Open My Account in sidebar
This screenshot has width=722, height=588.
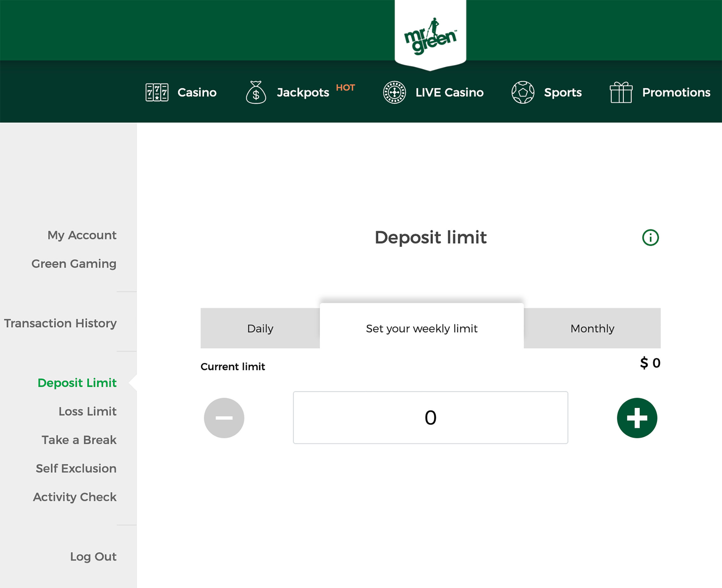[82, 235]
